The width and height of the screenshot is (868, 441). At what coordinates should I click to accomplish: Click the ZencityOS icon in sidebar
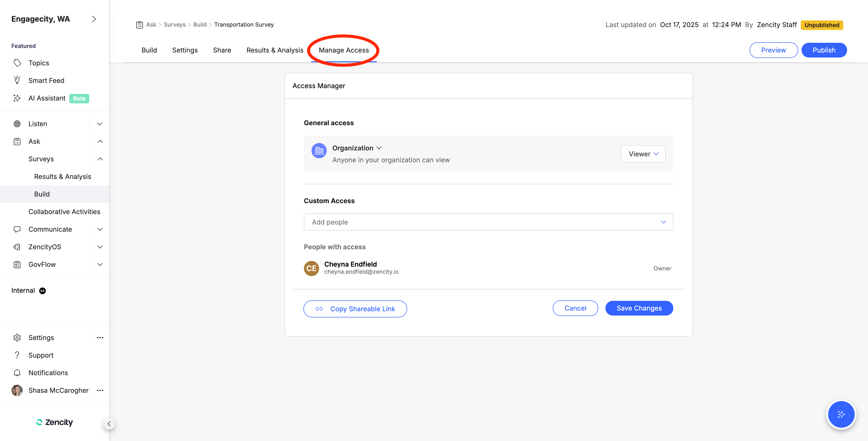click(x=17, y=247)
